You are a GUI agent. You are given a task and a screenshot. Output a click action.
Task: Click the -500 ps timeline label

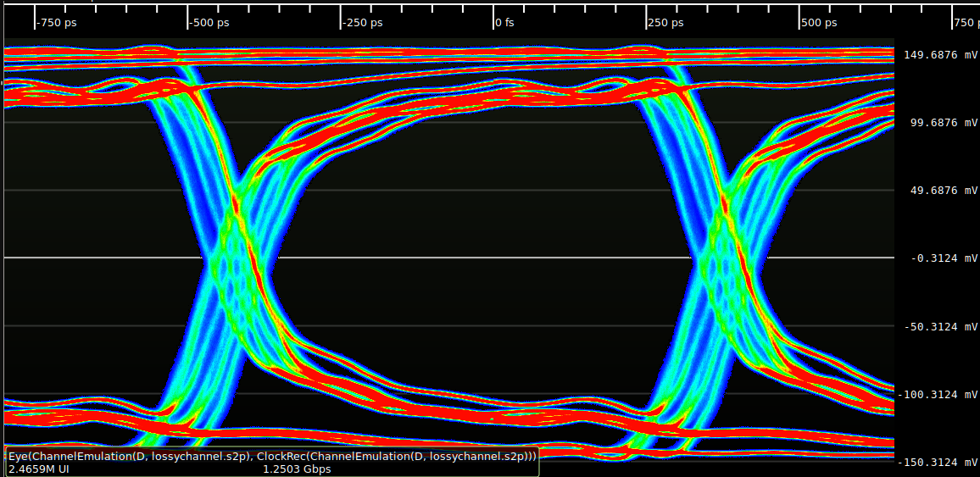[x=209, y=23]
